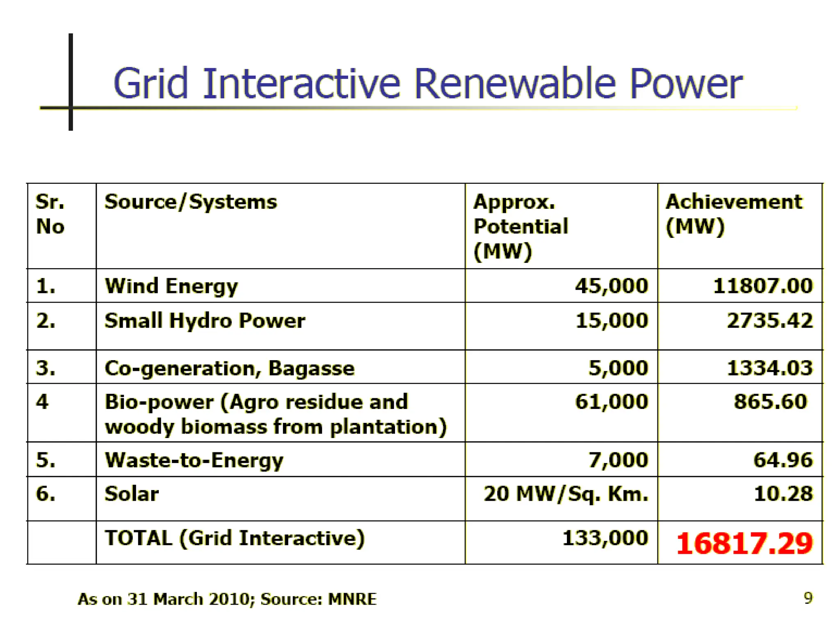Select the 133,000 total potential cell

605,538
